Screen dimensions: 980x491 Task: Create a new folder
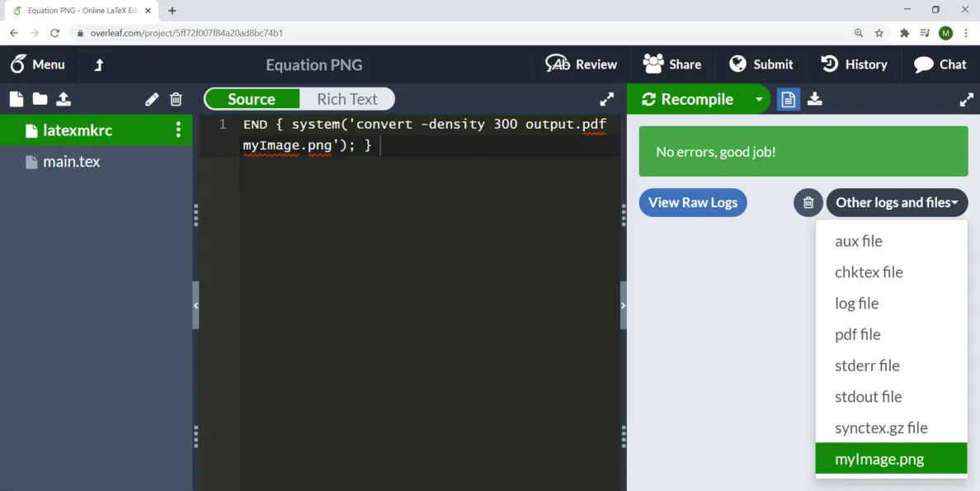point(39,99)
